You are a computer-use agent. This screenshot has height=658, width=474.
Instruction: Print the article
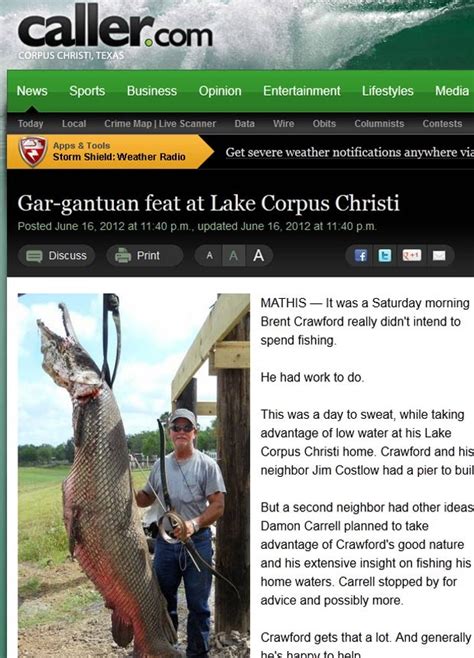tap(145, 256)
